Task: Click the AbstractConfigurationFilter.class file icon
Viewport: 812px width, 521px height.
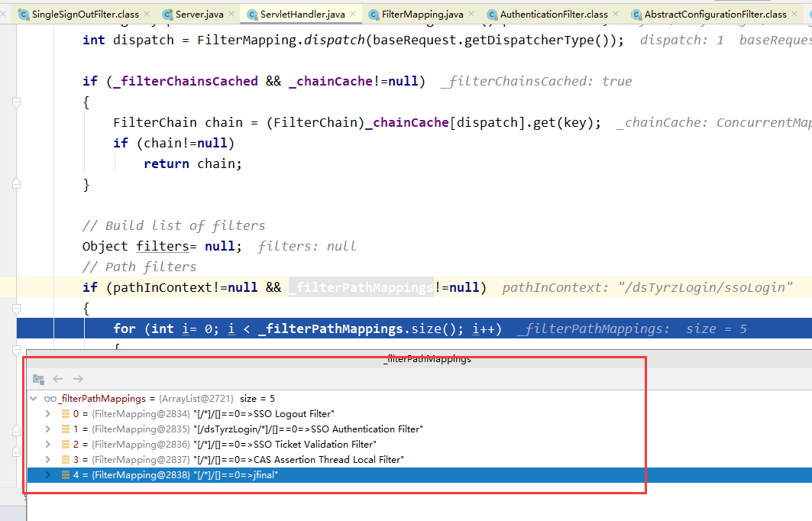Action: point(636,15)
